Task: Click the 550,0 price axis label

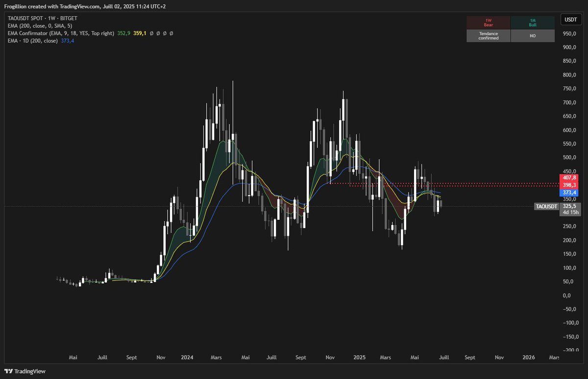Action: (569, 144)
